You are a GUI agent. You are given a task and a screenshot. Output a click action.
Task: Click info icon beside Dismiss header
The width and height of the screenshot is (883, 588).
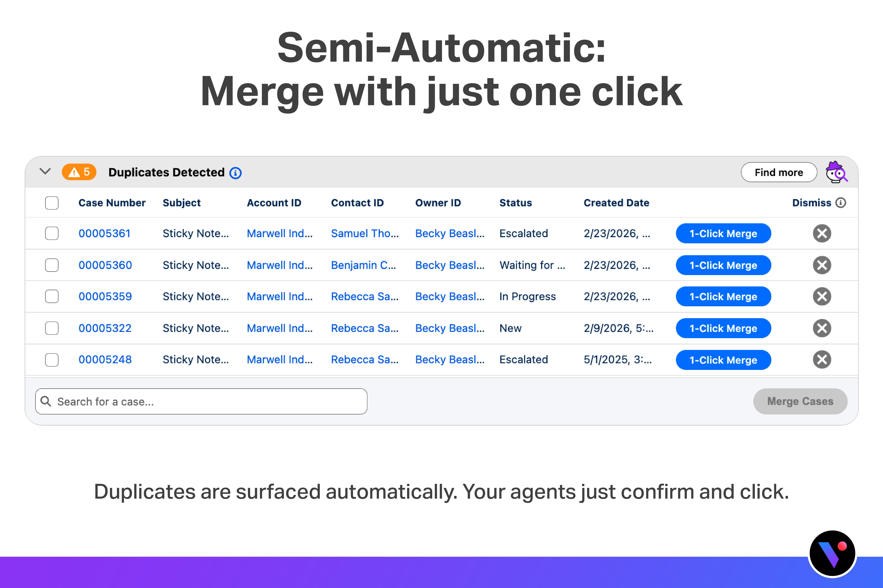coord(841,203)
